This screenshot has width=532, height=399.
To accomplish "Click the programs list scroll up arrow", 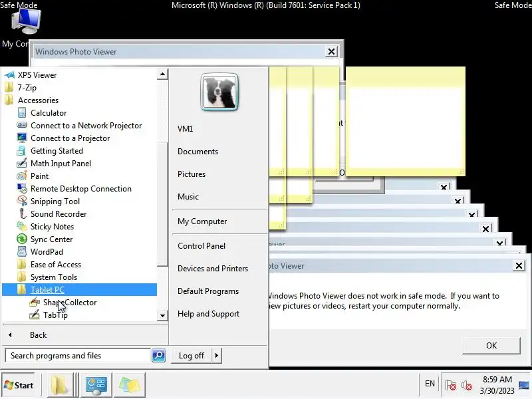I will pos(162,74).
